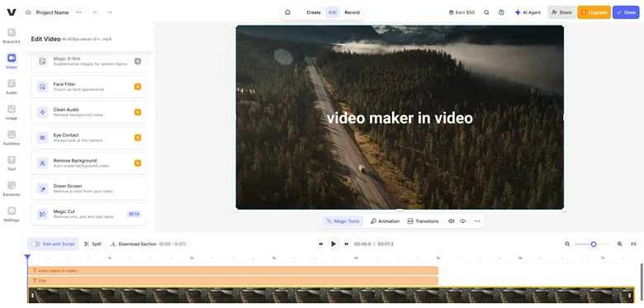Screen dimensions: 644x308
Task: Select the 'video maker in video' text track
Action: pyautogui.click(x=234, y=271)
